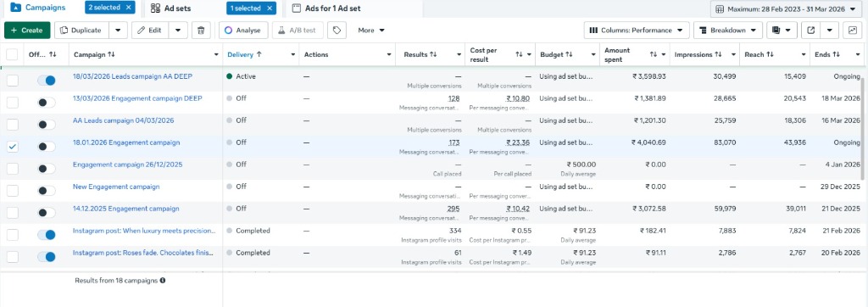Click the export share icon button

(x=811, y=31)
